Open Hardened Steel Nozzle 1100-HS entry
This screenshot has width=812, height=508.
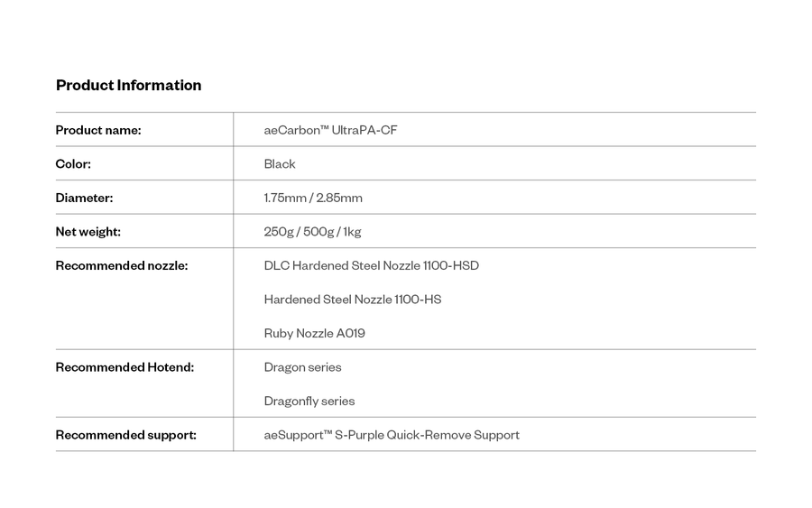coord(353,300)
